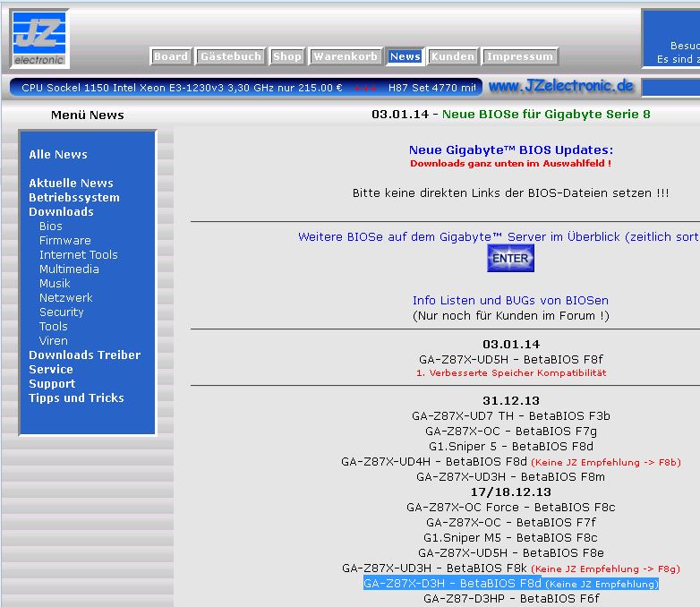Image resolution: width=700 pixels, height=607 pixels.
Task: Click the Bitte keine direkten Links notice
Action: [x=511, y=193]
